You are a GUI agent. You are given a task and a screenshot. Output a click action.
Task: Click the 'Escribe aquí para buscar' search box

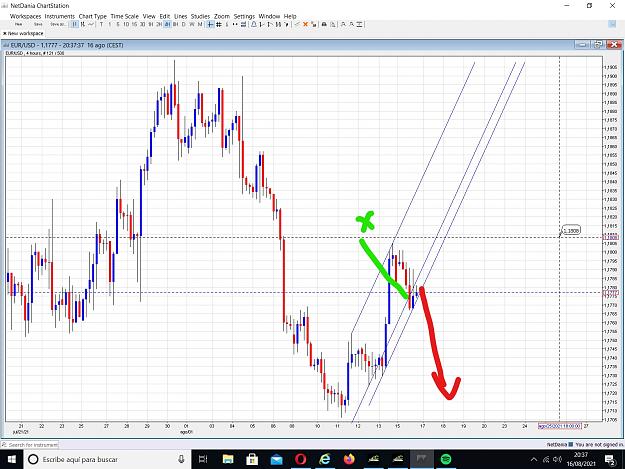coord(108,459)
